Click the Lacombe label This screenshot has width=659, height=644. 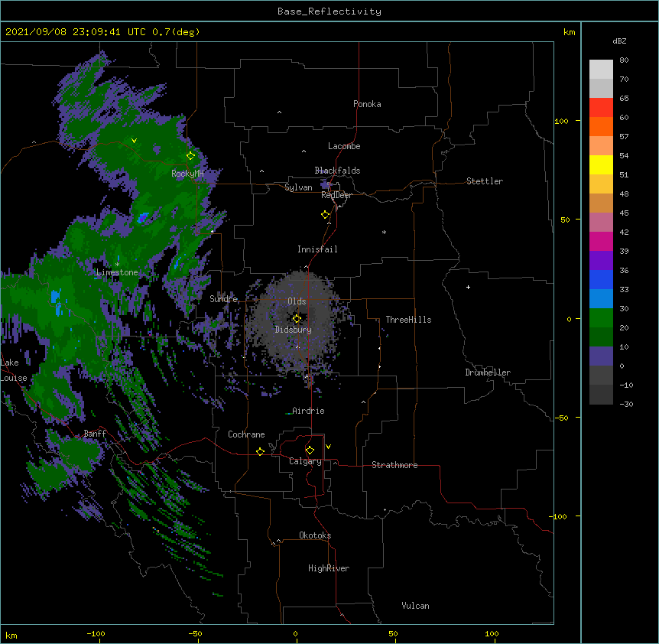[344, 146]
